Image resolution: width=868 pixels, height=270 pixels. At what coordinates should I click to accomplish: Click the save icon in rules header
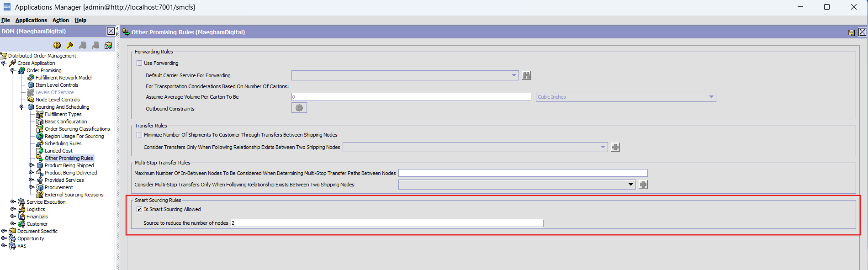[851, 32]
